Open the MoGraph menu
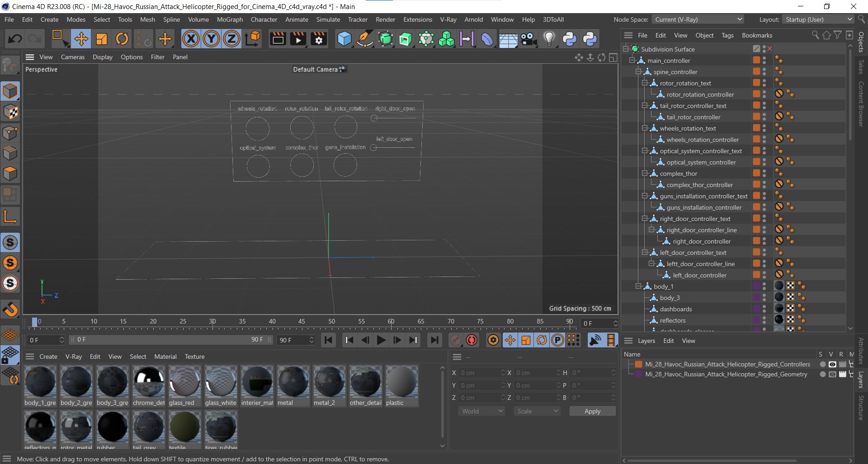868x464 pixels. coord(230,19)
